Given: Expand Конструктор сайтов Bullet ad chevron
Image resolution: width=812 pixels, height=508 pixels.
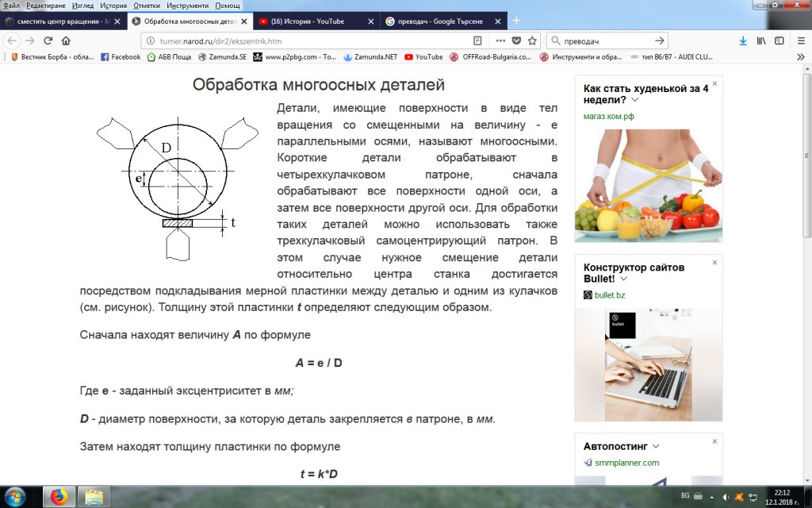Looking at the screenshot, I should [x=624, y=279].
